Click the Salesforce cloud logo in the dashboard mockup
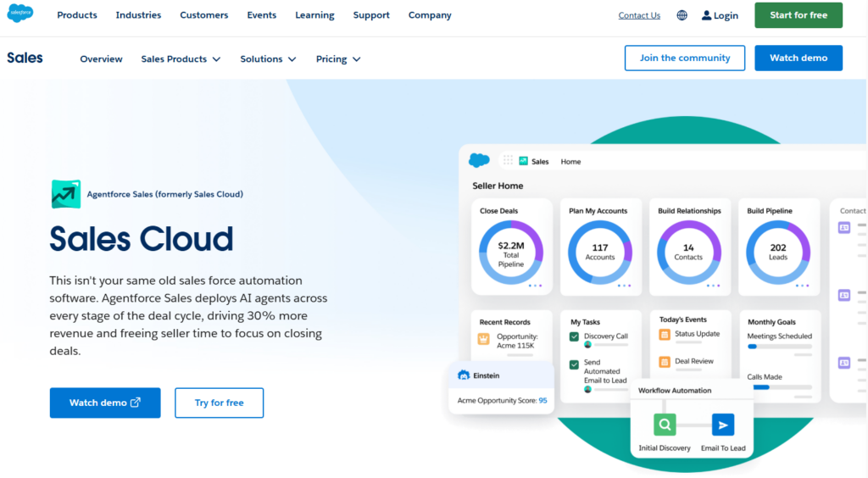 click(x=480, y=160)
